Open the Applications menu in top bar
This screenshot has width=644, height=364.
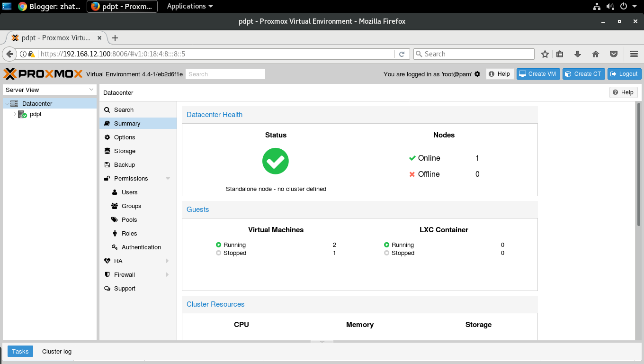point(190,6)
